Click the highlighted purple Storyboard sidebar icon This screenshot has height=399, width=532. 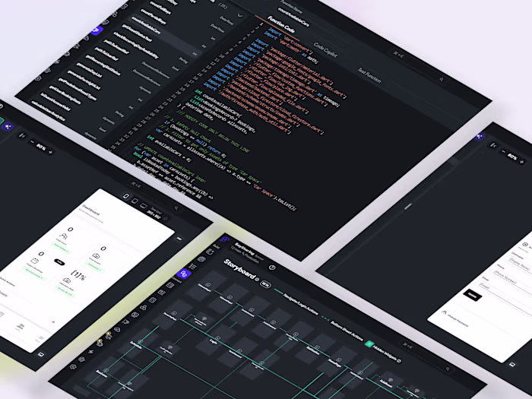(184, 274)
